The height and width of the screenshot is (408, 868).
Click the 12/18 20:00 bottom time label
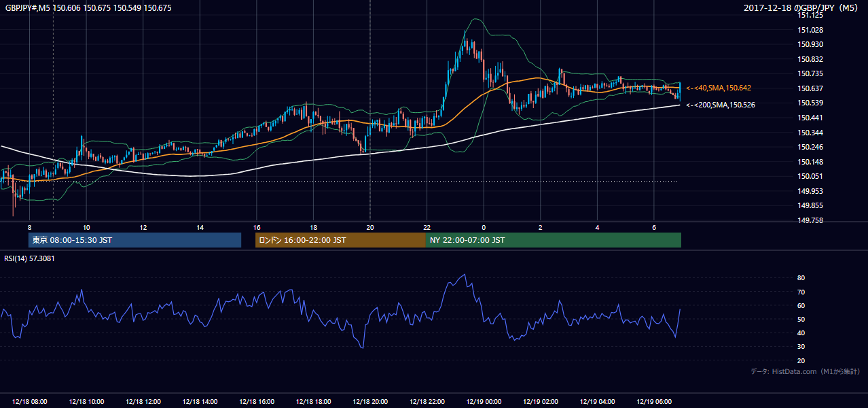click(x=370, y=402)
